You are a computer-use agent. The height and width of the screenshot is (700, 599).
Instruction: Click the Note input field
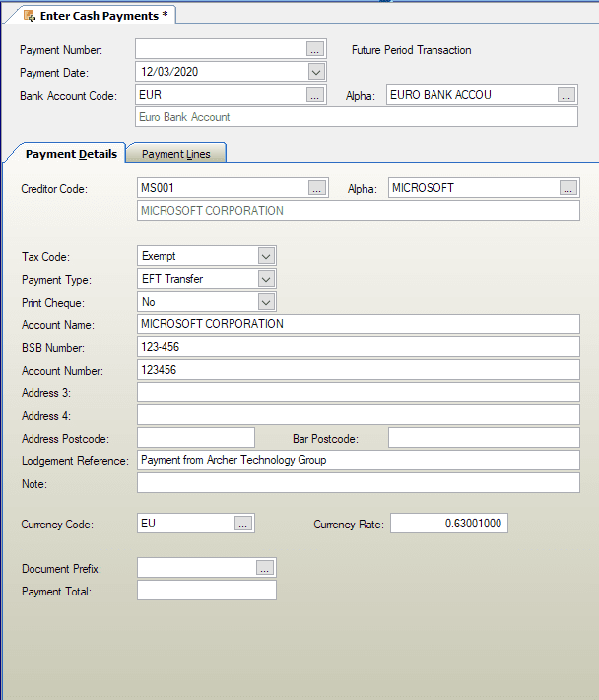(x=359, y=483)
